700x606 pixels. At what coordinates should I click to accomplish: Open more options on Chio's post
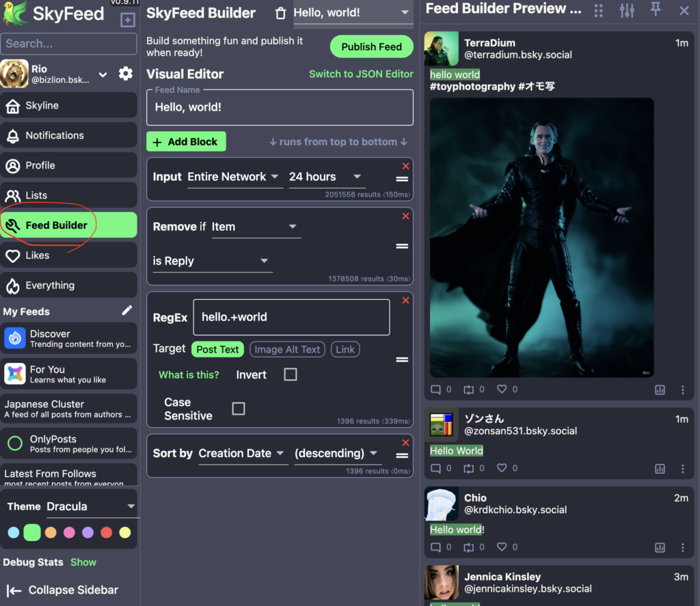click(x=683, y=547)
